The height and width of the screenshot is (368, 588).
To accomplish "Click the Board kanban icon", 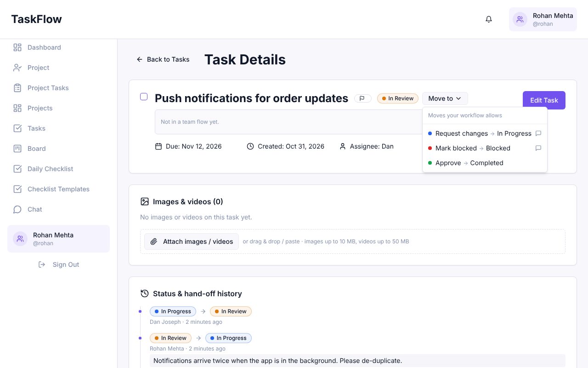I will (17, 149).
